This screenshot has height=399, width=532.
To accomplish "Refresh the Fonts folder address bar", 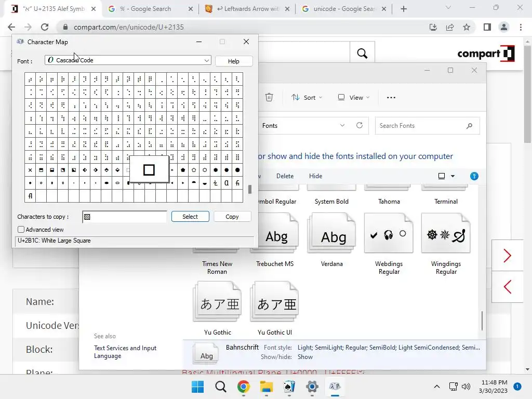I will click(360, 125).
